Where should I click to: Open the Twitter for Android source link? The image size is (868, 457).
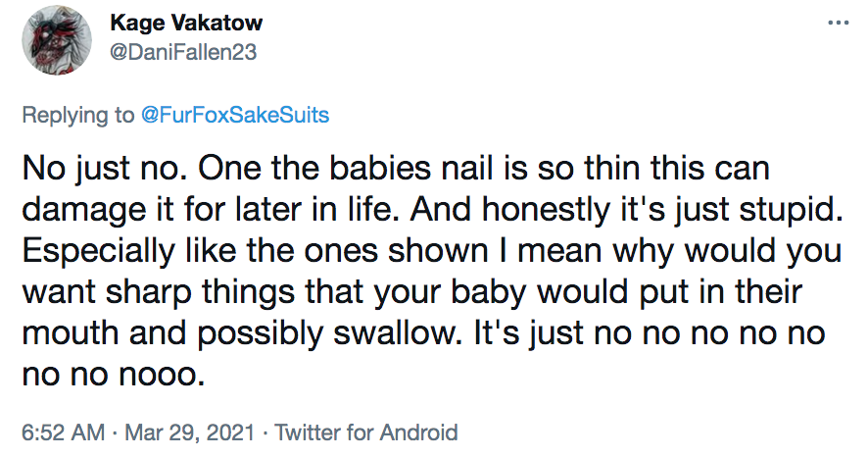click(365, 432)
